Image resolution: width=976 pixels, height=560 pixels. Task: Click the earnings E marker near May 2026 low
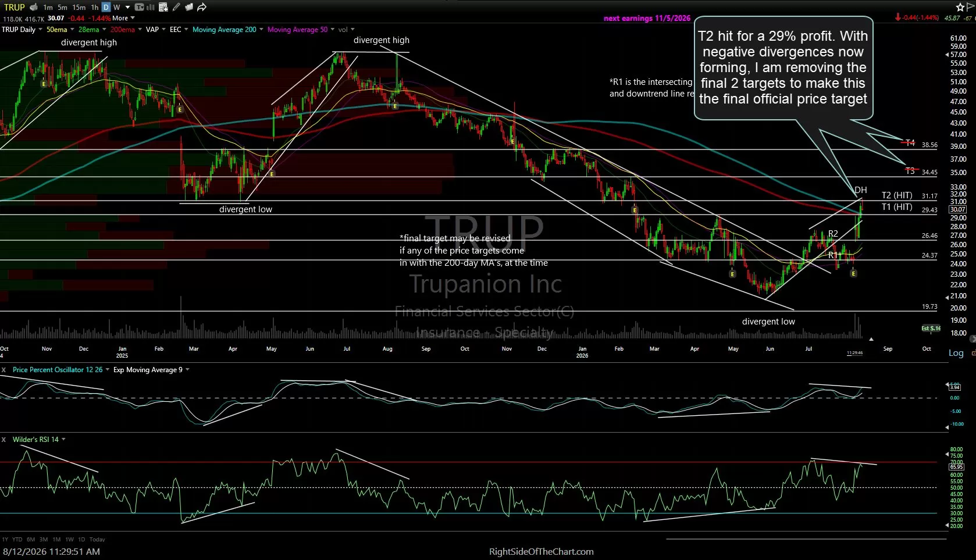coord(732,274)
